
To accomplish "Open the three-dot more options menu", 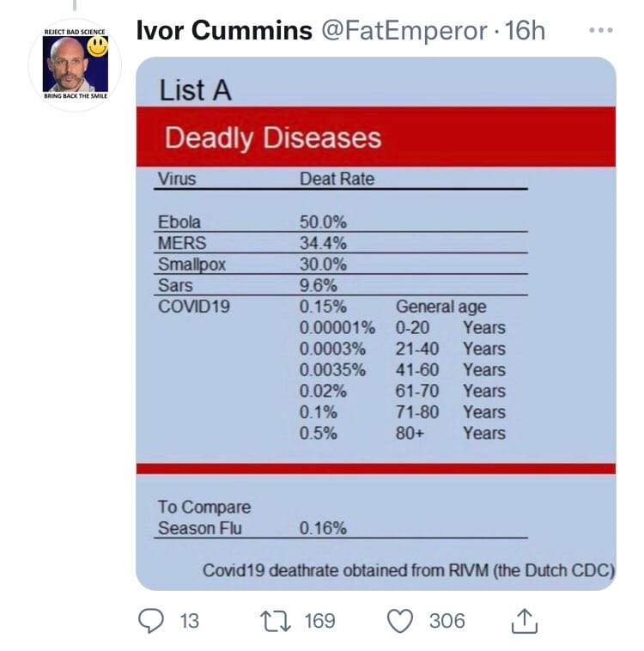I will (x=601, y=30).
